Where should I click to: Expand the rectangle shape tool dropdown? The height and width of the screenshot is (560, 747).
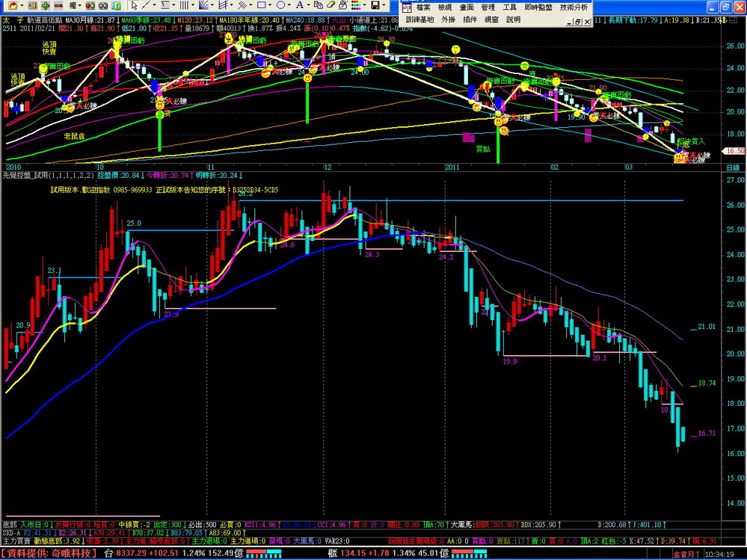269,5
